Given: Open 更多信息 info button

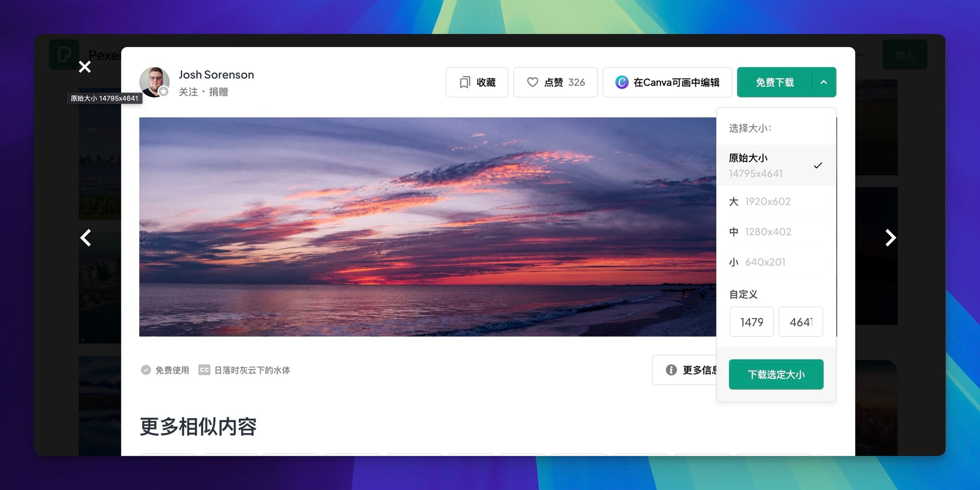Looking at the screenshot, I should click(686, 370).
